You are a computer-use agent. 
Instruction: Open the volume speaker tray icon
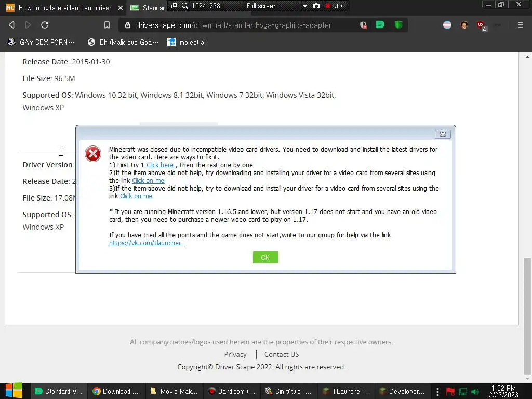point(475,392)
